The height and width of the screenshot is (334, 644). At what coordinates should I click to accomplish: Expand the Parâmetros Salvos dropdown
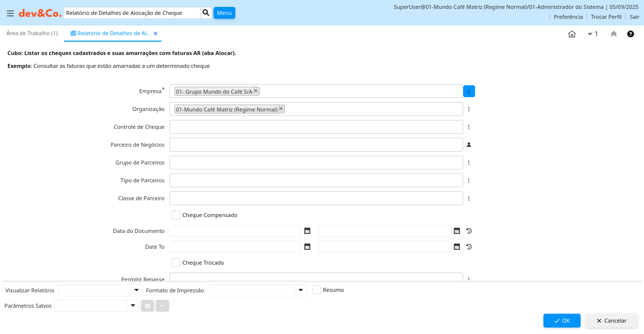click(132, 306)
